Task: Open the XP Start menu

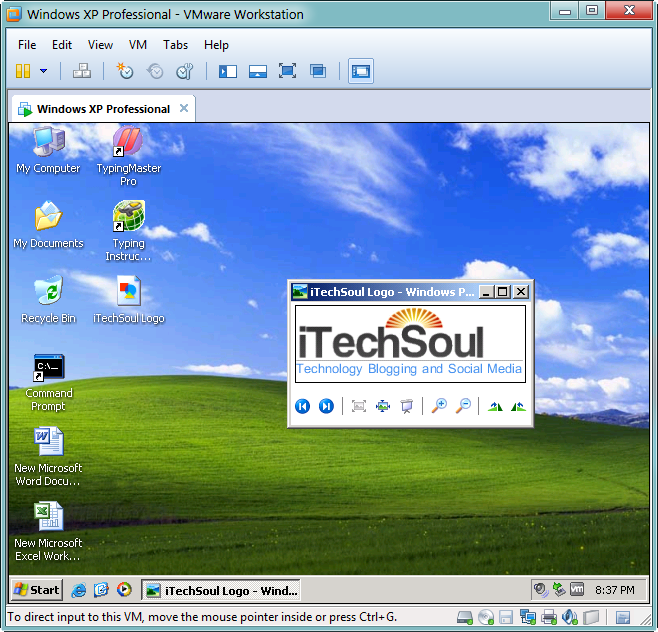Action: point(37,590)
